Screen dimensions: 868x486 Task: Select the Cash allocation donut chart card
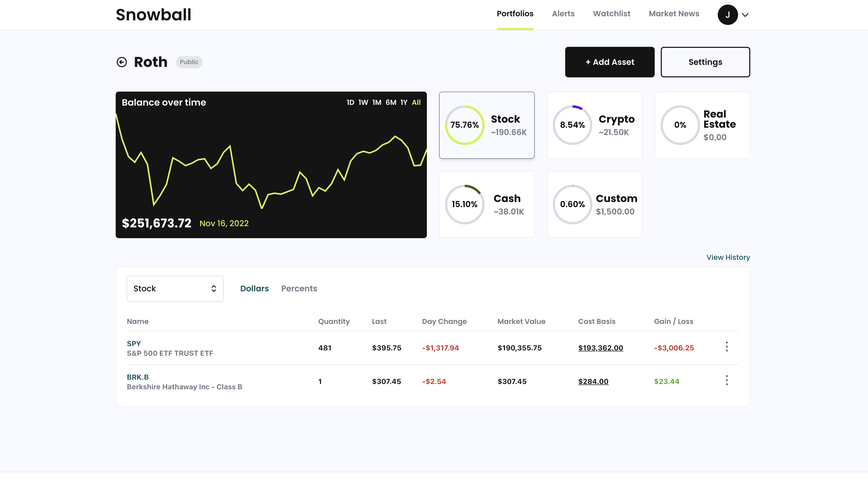click(x=487, y=204)
